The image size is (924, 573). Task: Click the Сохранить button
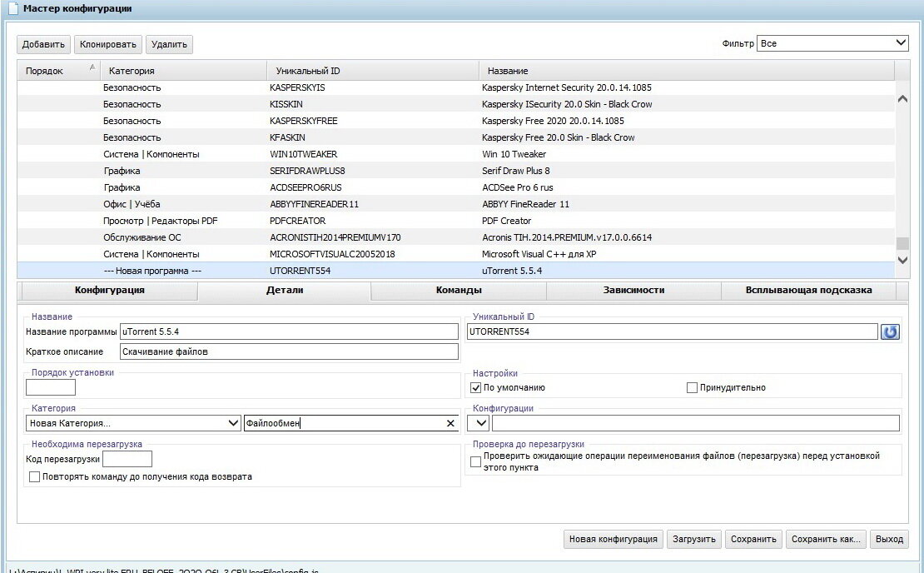click(x=753, y=540)
